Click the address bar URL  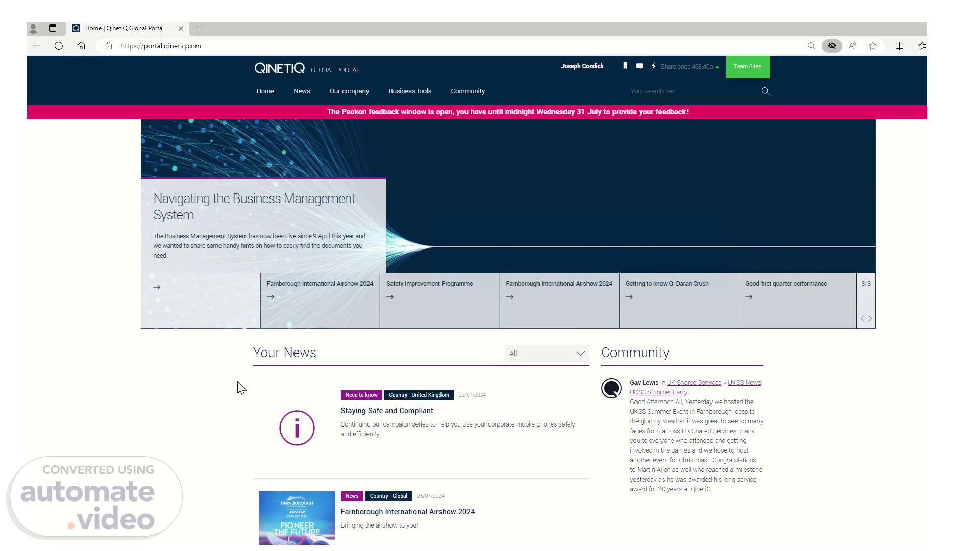pyautogui.click(x=161, y=46)
